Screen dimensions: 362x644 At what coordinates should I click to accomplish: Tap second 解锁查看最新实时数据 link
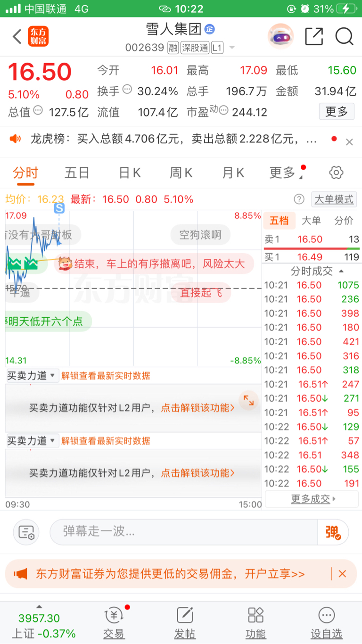point(106,441)
